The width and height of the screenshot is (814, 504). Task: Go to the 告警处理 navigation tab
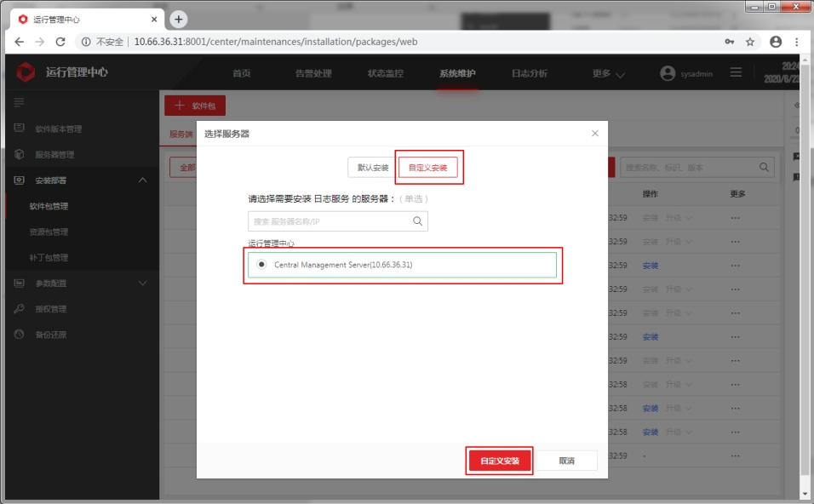pyautogui.click(x=313, y=74)
